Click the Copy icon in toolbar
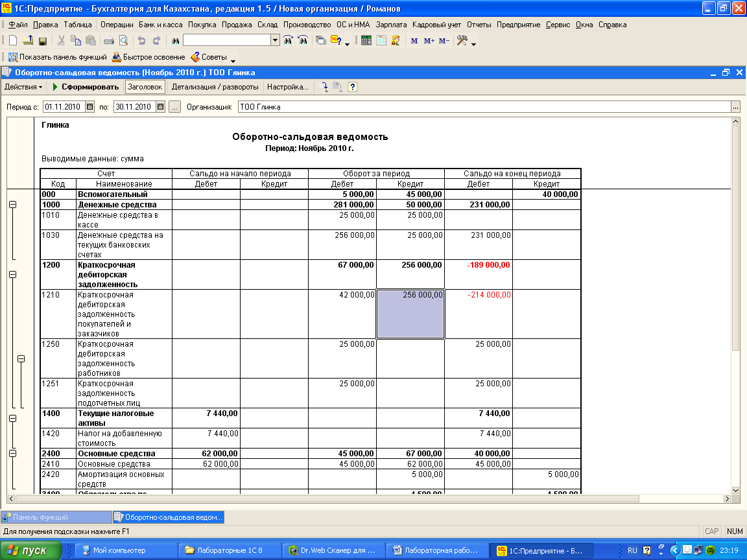The width and height of the screenshot is (747, 560). point(75,41)
